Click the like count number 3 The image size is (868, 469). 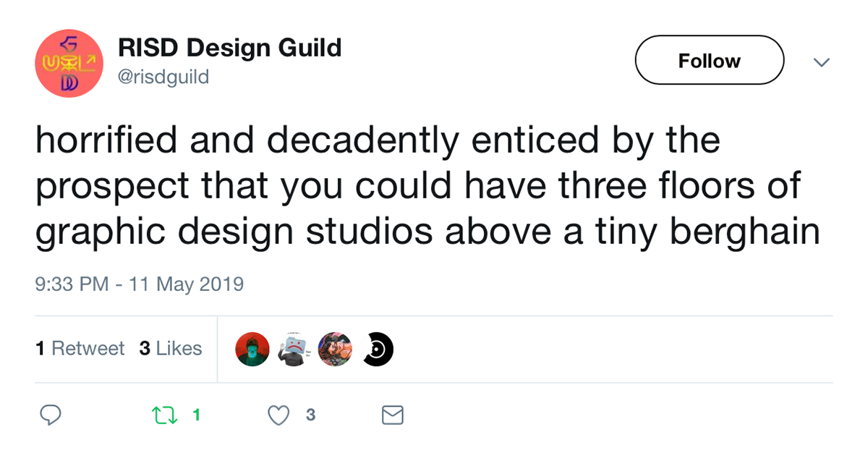tap(310, 415)
